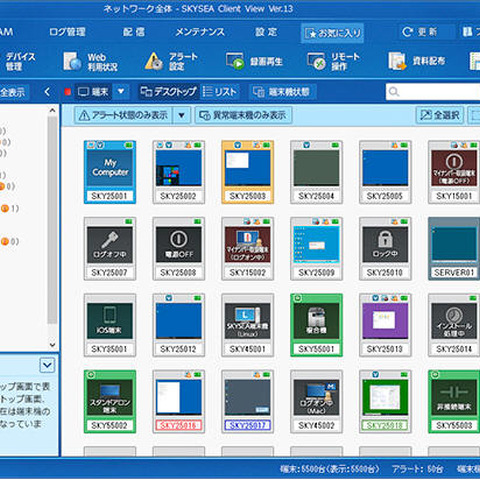This screenshot has width=480, height=480.
Task: Select My Computer terminal SKY25001
Action: point(110,172)
